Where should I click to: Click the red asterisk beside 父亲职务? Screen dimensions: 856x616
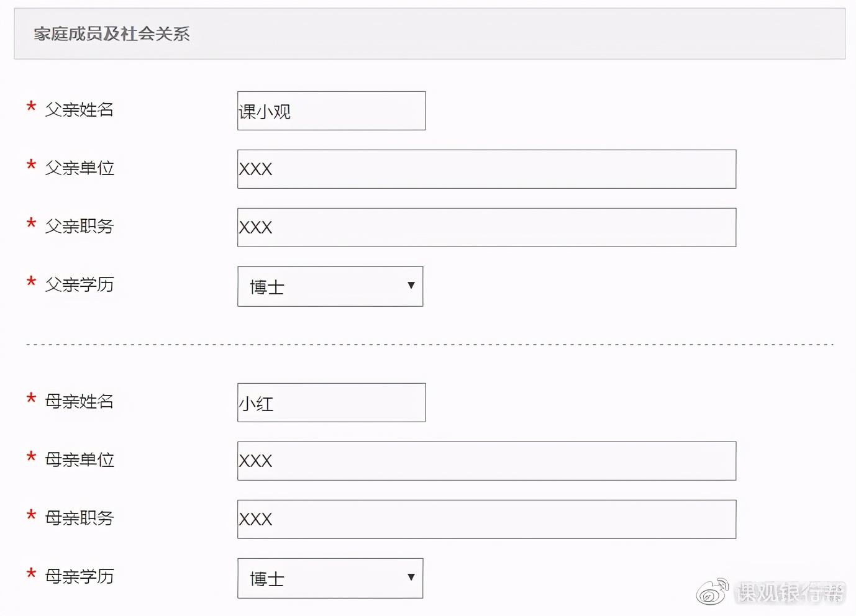tap(31, 224)
